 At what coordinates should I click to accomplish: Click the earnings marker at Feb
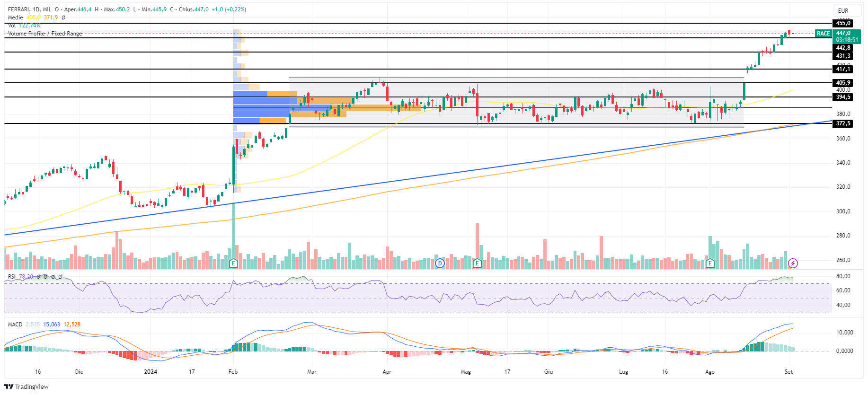click(x=233, y=263)
